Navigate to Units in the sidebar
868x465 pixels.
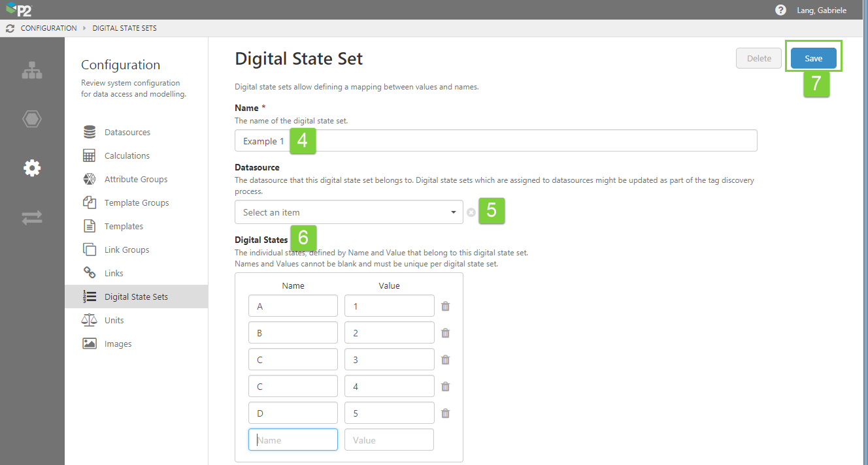coord(114,321)
